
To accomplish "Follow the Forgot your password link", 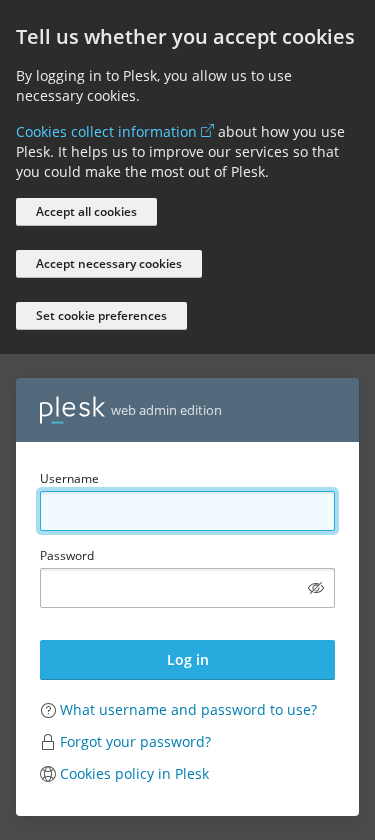I will point(136,742).
